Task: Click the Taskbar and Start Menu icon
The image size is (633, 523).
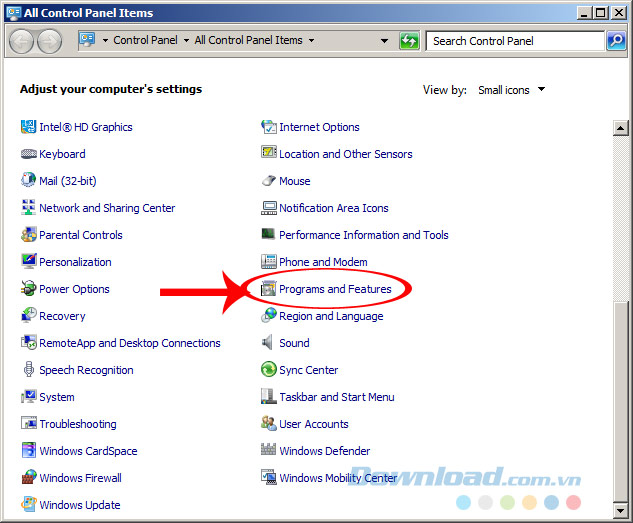Action: (x=268, y=396)
